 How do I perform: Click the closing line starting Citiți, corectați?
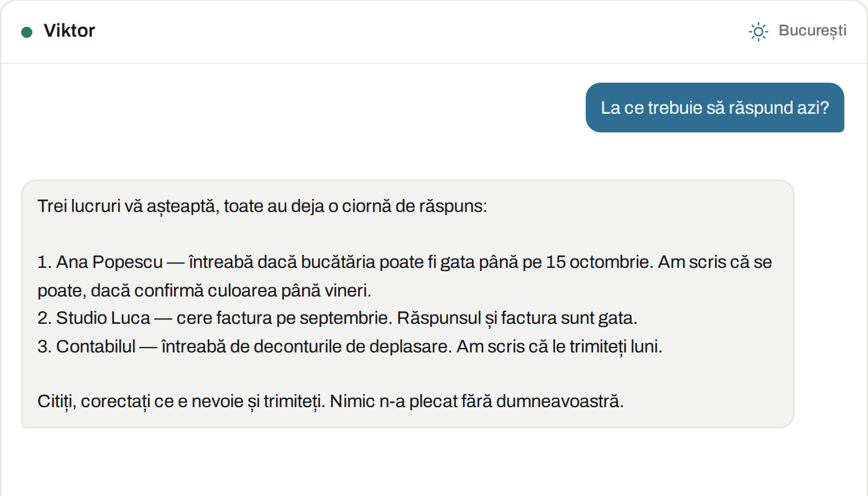(x=330, y=401)
